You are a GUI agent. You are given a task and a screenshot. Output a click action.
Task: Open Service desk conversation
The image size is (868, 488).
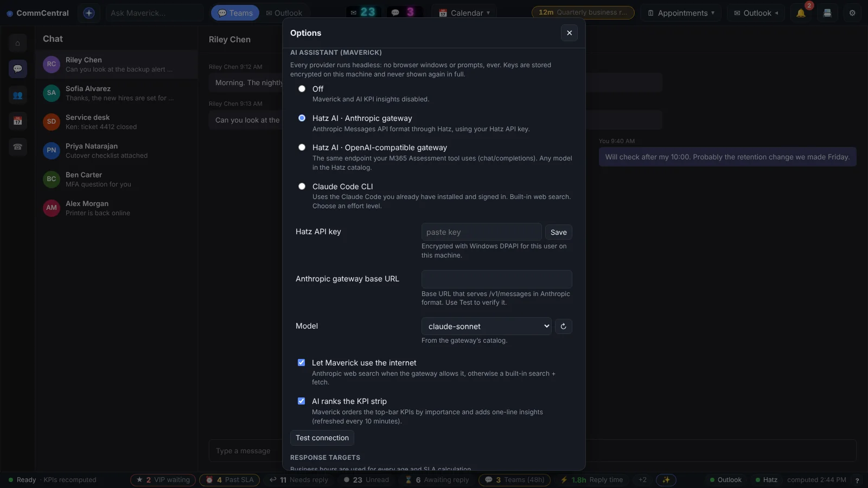117,122
